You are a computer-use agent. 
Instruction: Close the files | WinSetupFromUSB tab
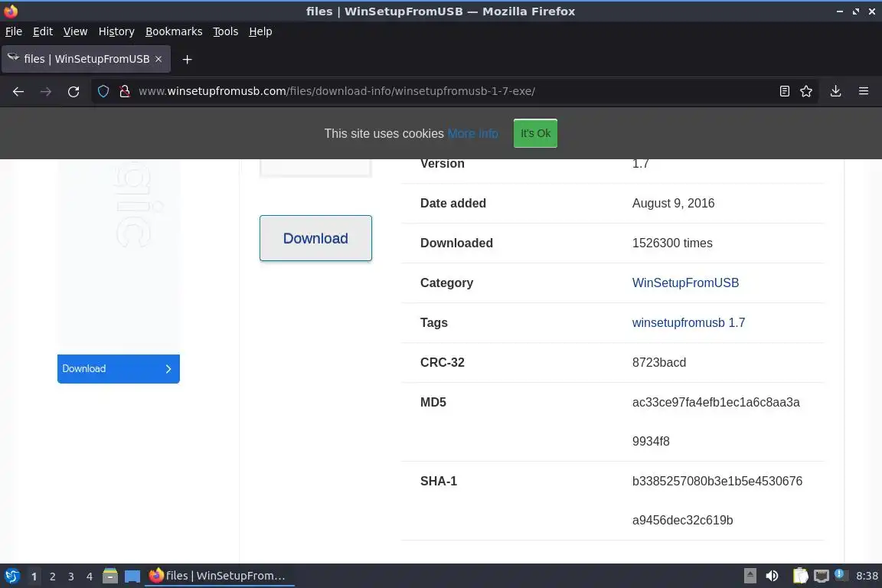[158, 59]
